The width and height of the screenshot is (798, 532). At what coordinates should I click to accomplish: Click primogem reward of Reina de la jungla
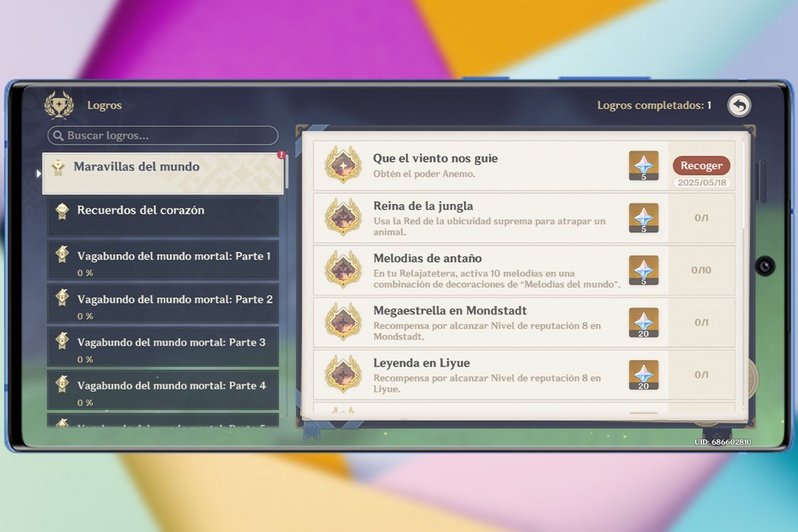pyautogui.click(x=644, y=218)
